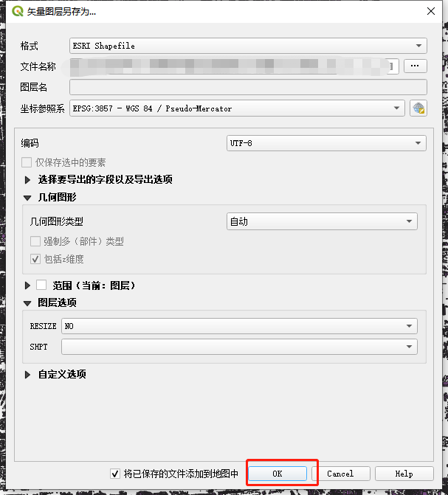Click the OK button

278,474
